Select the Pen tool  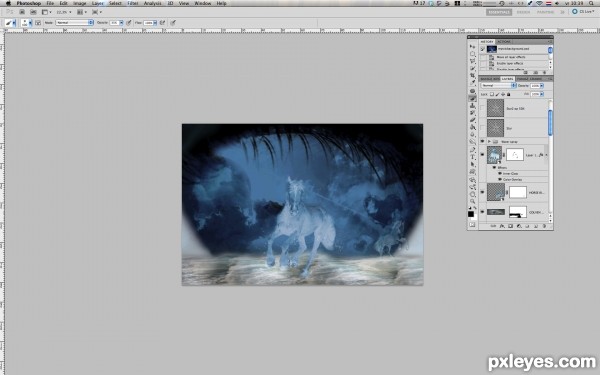(473, 150)
